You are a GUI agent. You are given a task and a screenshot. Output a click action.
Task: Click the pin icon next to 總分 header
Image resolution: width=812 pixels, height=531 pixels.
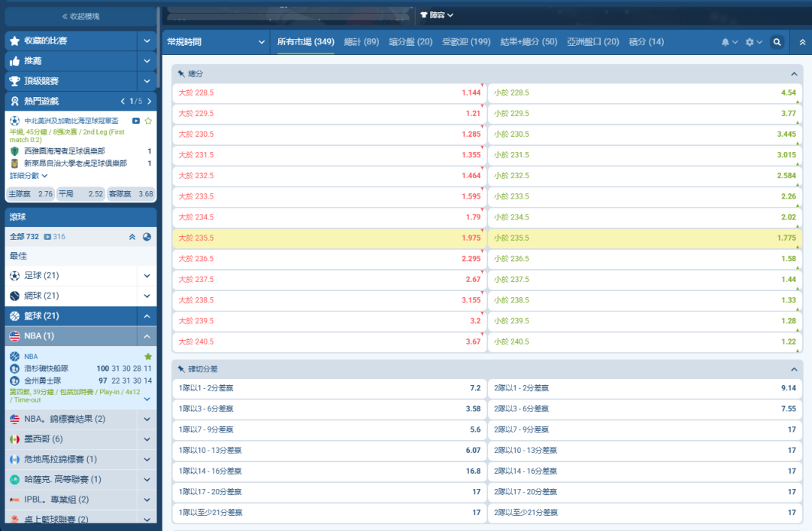[181, 74]
